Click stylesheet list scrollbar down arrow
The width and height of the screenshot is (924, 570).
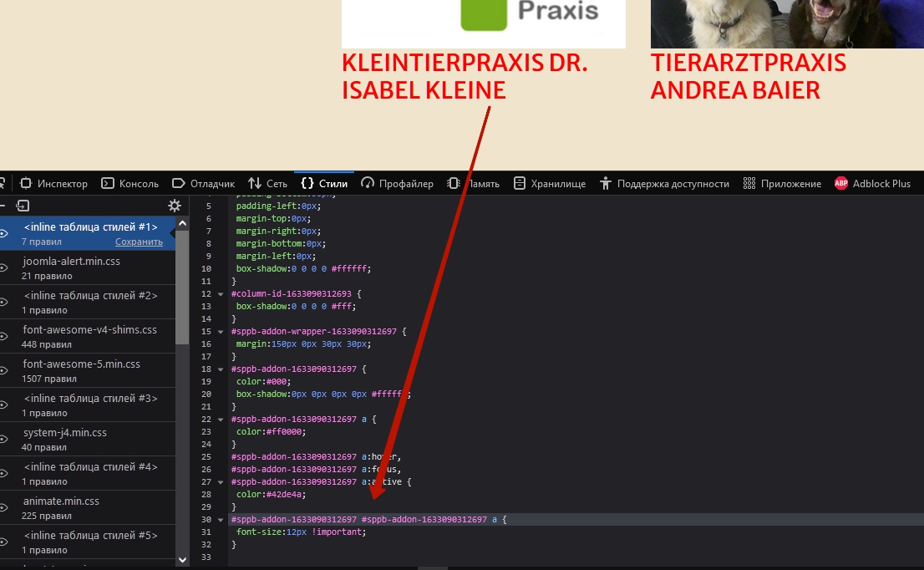182,558
